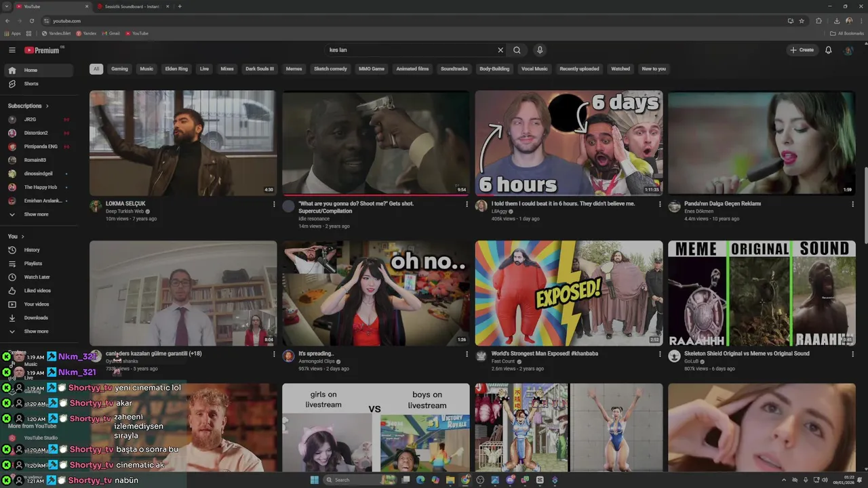Open options for Skeleton Shield Original video
Viewport: 868px width, 488px height.
click(852, 354)
